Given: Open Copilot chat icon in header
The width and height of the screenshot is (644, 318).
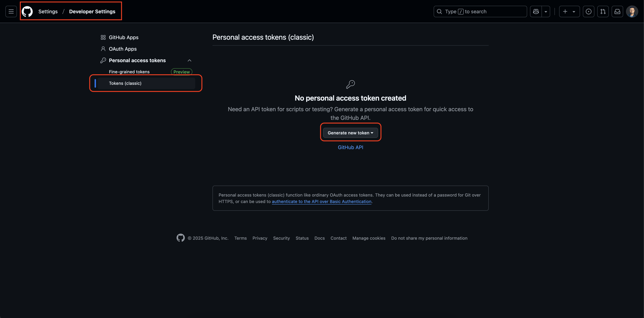Looking at the screenshot, I should tap(536, 11).
